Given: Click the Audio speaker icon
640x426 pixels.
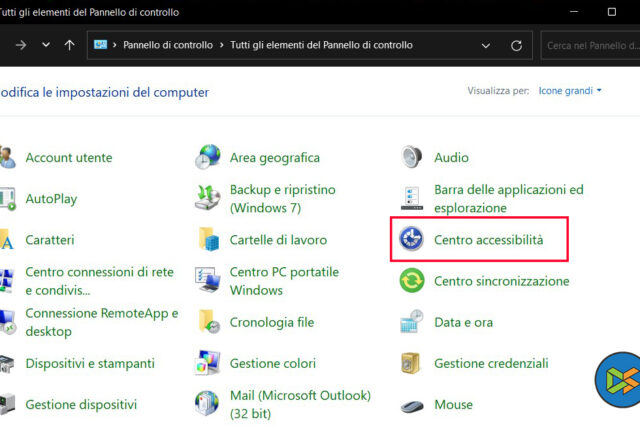Looking at the screenshot, I should point(411,157).
